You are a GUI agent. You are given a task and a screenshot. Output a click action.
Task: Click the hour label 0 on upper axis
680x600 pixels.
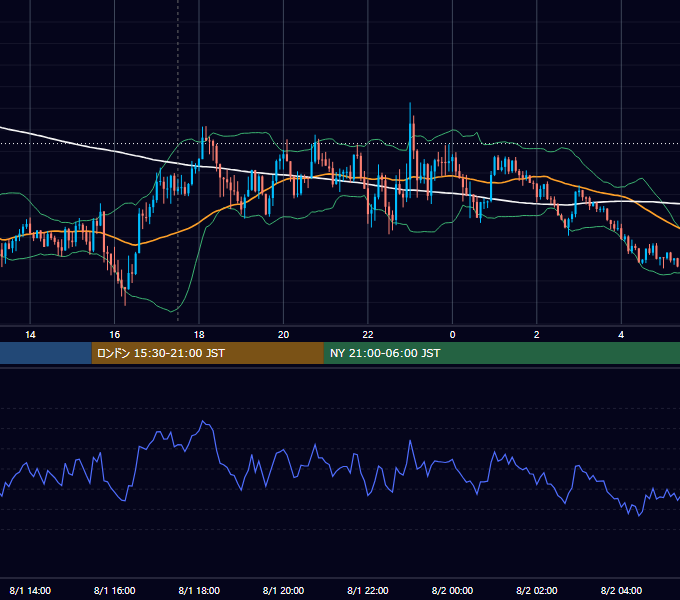coord(452,335)
